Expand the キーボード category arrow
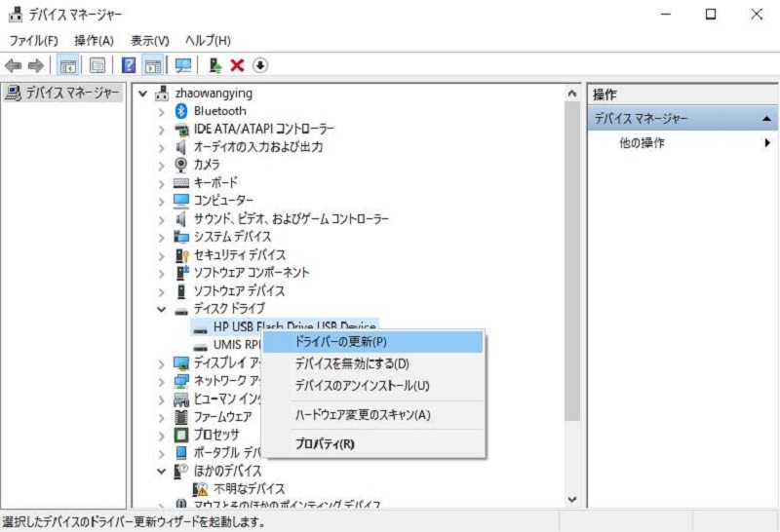This screenshot has width=780, height=532. point(161,184)
